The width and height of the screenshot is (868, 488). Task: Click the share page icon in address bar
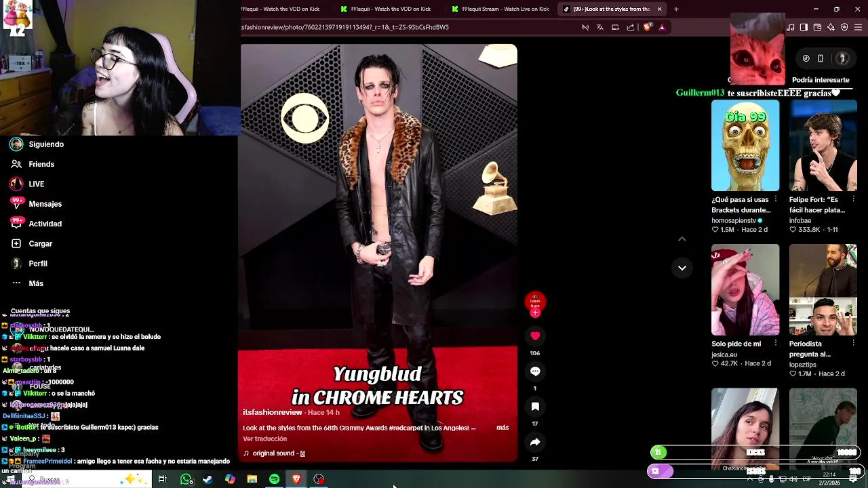631,27
